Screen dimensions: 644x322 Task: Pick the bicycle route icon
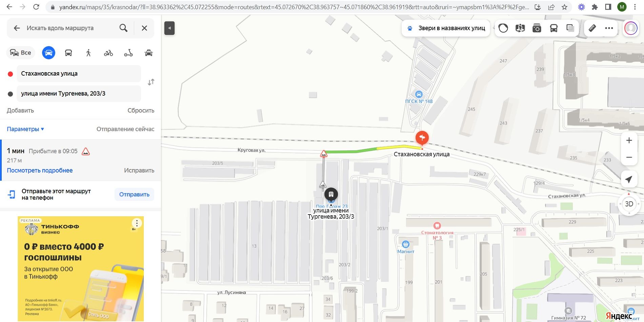108,53
